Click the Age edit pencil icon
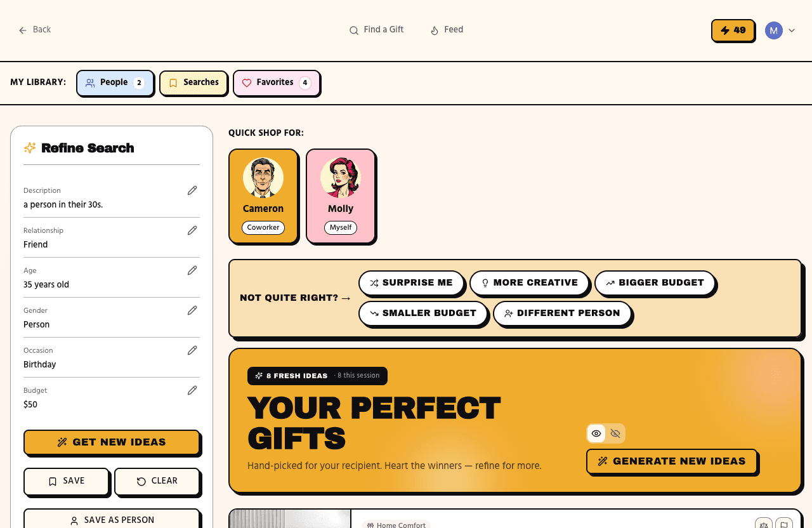 coord(192,270)
